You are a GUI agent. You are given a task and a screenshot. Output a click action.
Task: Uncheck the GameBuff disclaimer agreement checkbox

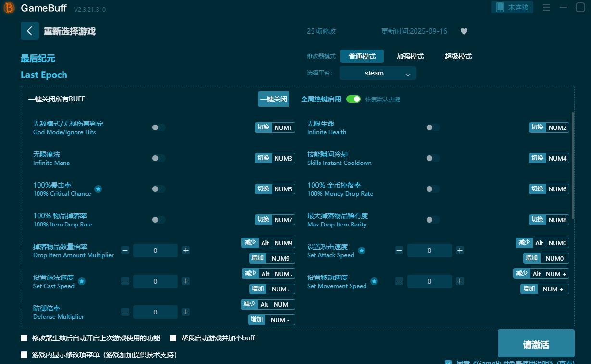click(x=448, y=362)
